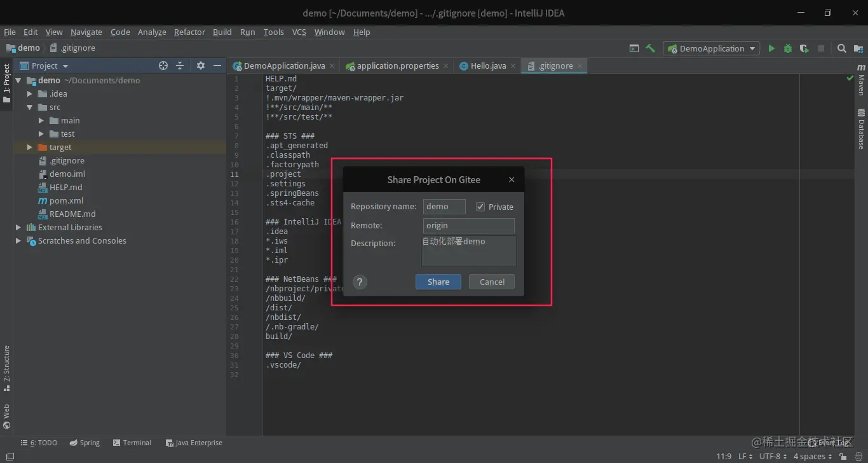This screenshot has height=463, width=868.
Task: Close the .gitignore editor tab
Action: click(580, 66)
